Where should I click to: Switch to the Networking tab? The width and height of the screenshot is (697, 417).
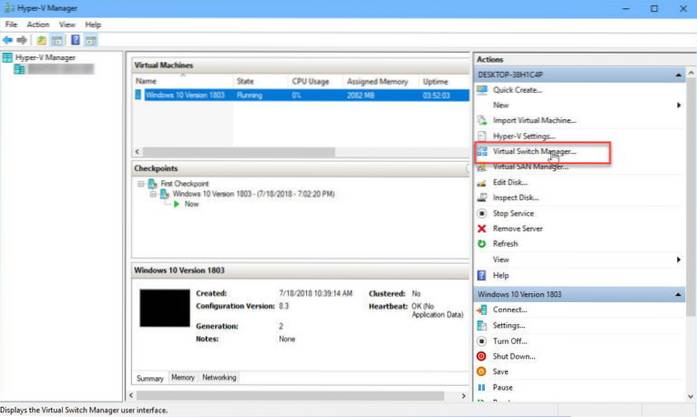tap(219, 378)
